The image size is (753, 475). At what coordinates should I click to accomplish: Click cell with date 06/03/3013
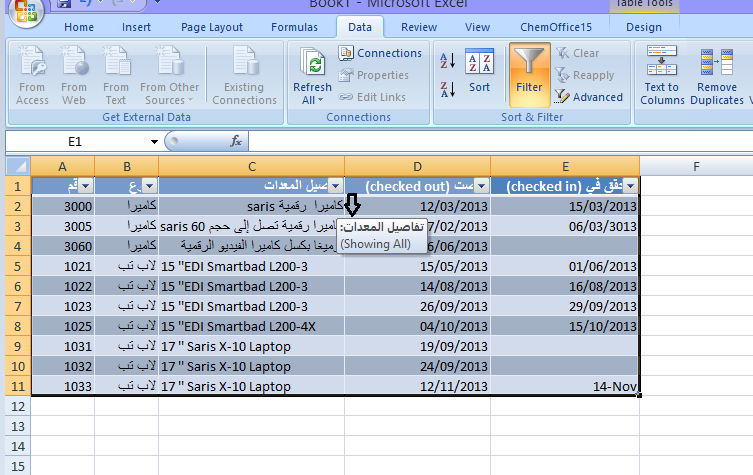point(565,226)
